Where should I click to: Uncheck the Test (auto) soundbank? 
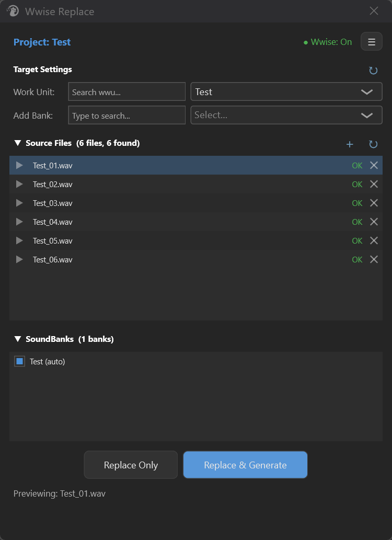pyautogui.click(x=20, y=361)
